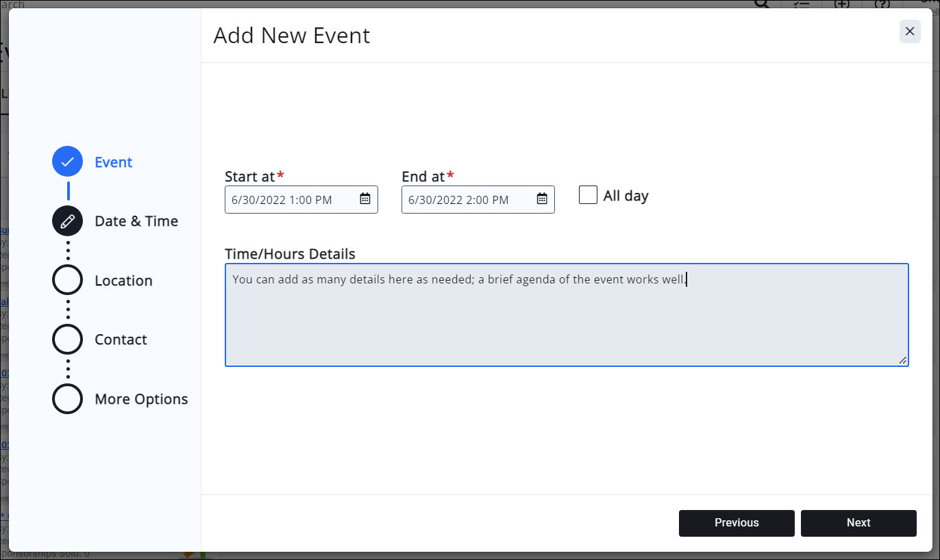The image size is (940, 560).
Task: Click the End at date field
Action: pos(468,200)
